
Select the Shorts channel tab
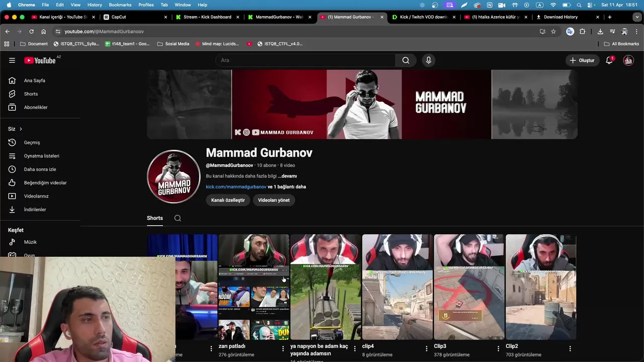coord(155,218)
